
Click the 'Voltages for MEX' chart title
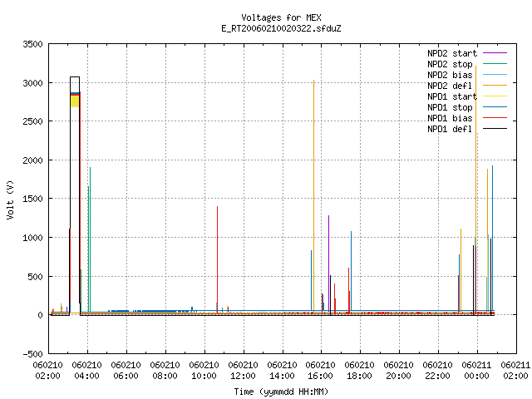click(x=281, y=17)
